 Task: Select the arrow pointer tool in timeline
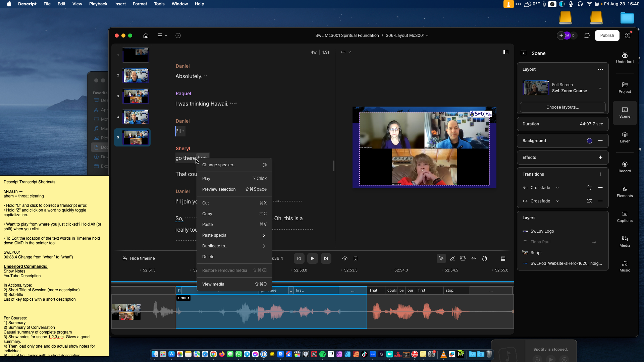441,258
